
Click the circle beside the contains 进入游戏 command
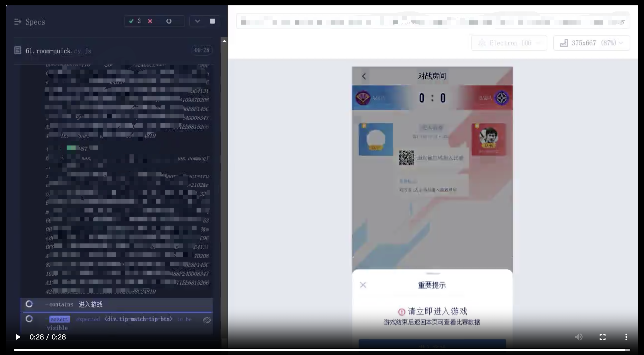(x=29, y=304)
